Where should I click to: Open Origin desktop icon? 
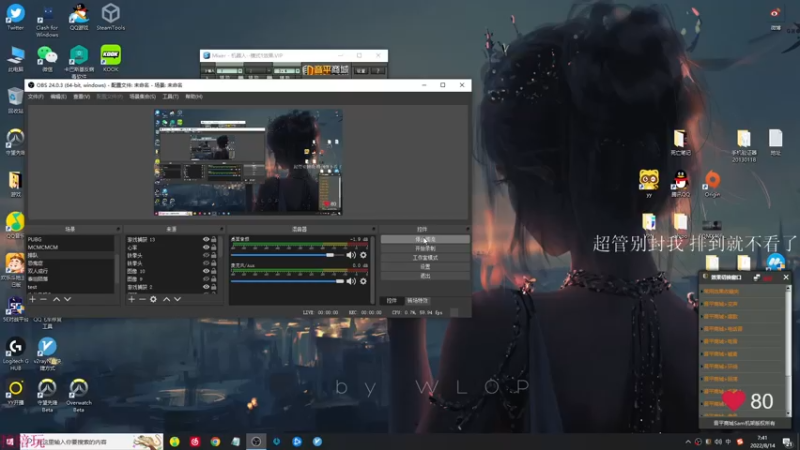pyautogui.click(x=712, y=184)
